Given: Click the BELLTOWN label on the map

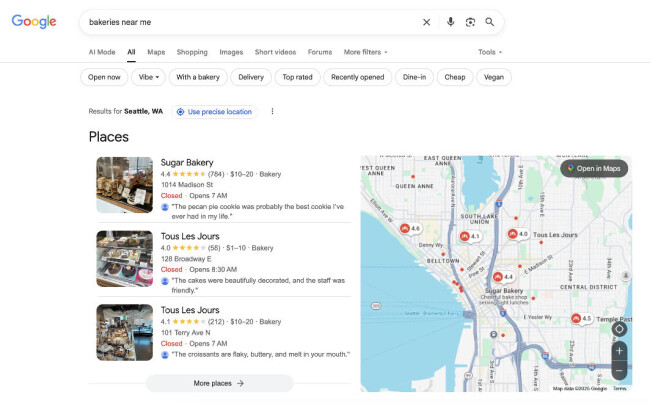Looking at the screenshot, I should [x=443, y=261].
